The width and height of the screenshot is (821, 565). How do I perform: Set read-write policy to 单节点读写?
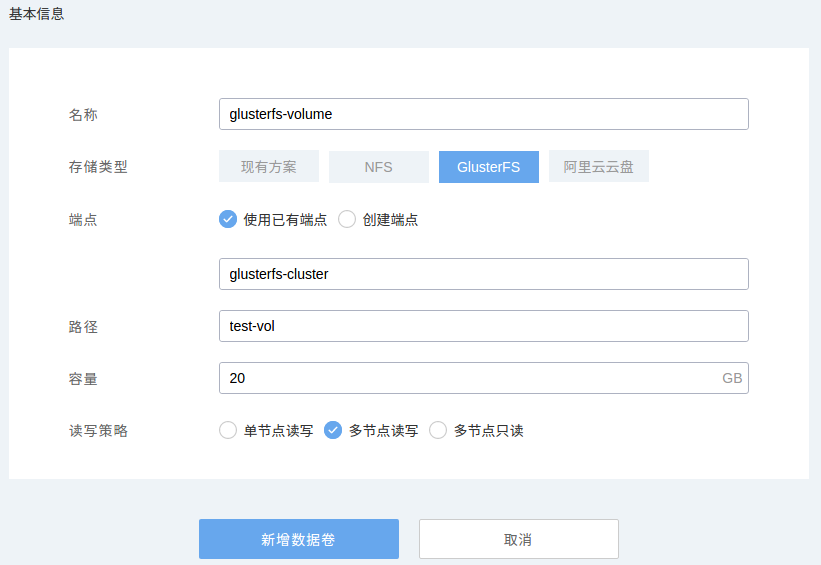coord(228,431)
